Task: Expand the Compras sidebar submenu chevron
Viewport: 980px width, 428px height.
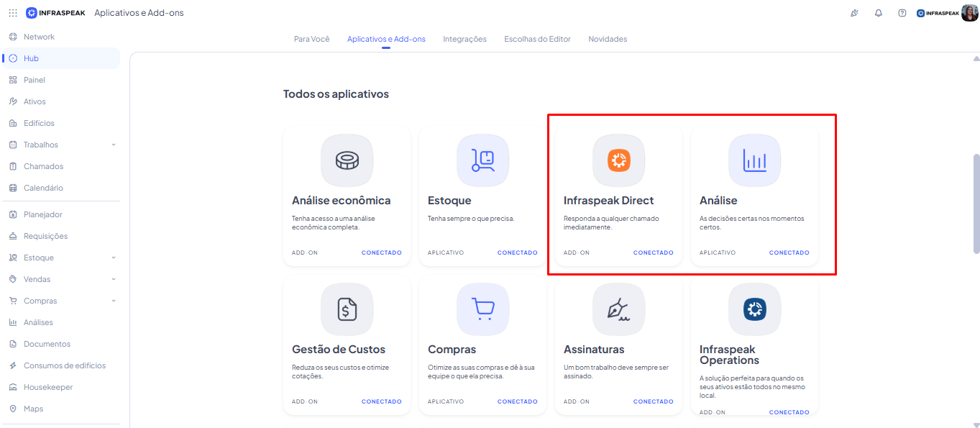Action: pyautogui.click(x=113, y=301)
